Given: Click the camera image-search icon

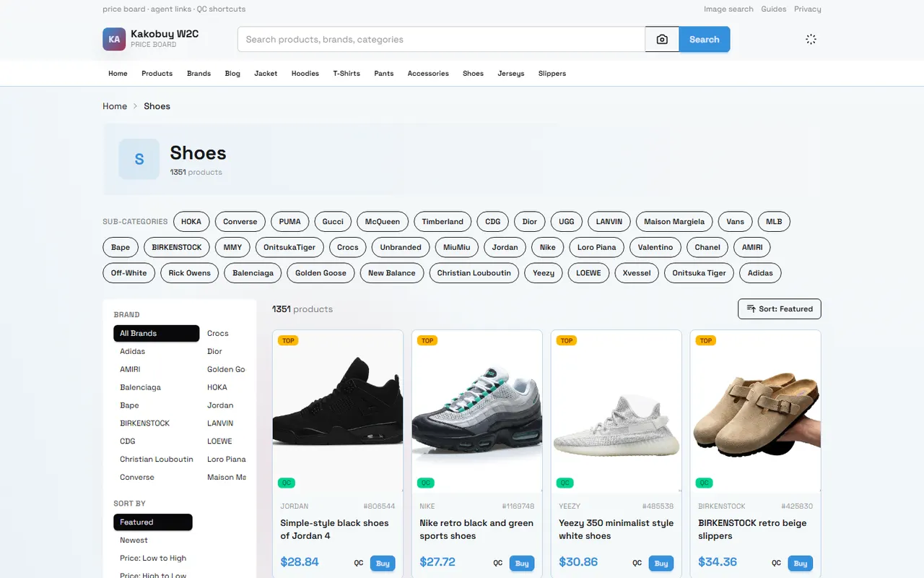Looking at the screenshot, I should pyautogui.click(x=662, y=40).
